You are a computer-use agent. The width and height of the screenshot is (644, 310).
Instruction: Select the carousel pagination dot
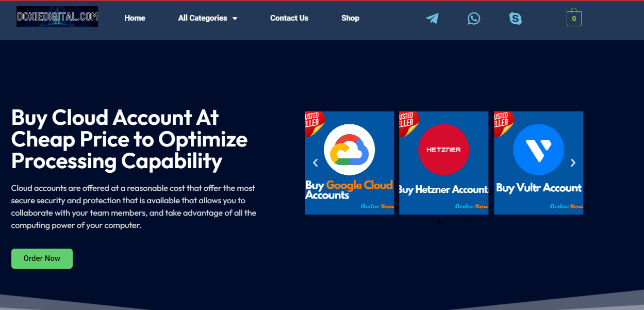coord(439,223)
